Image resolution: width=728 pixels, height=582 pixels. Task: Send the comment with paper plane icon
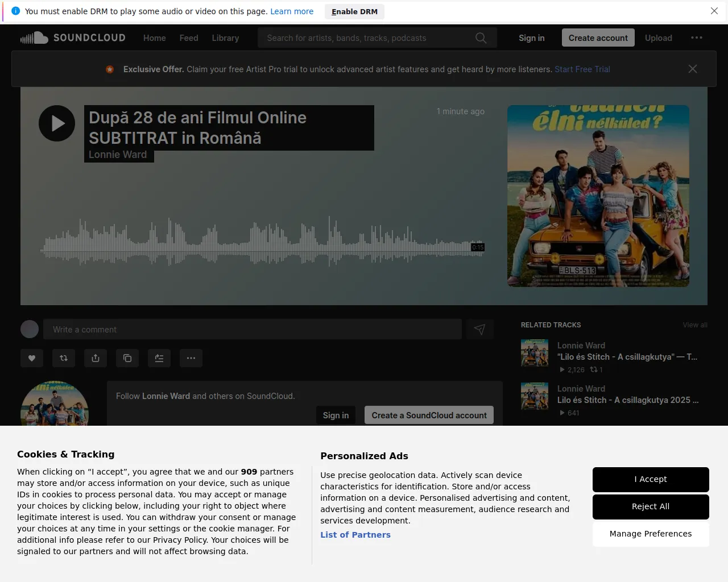click(x=479, y=329)
